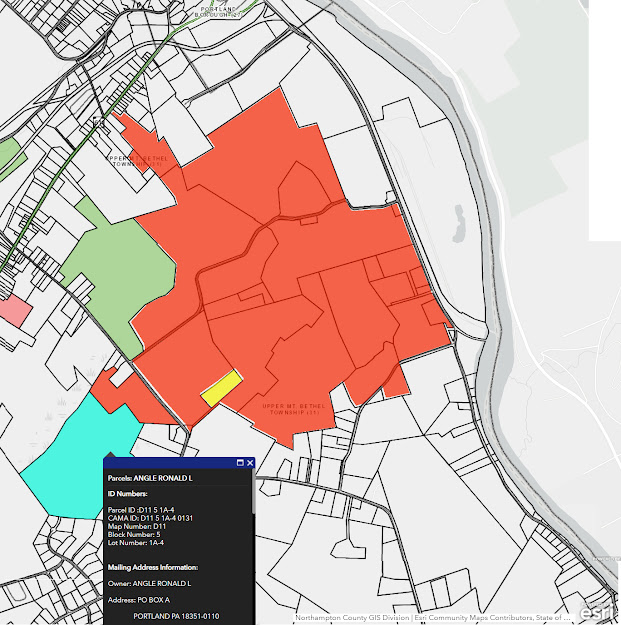Click the popup's vertical scrollbar
Image resolution: width=621 pixels, height=625 pixels.
[253, 491]
